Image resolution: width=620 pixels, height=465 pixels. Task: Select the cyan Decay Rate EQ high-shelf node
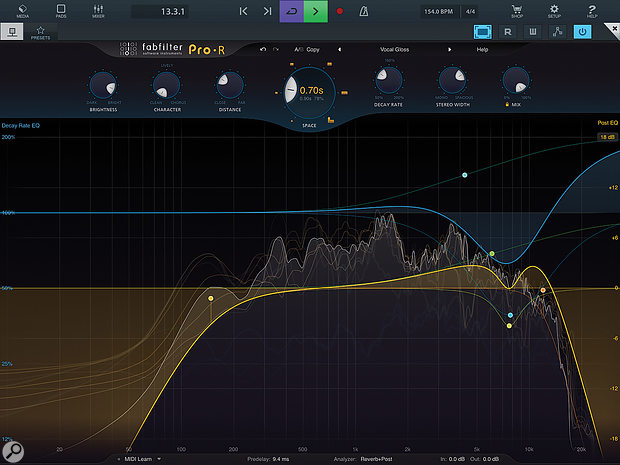click(465, 175)
